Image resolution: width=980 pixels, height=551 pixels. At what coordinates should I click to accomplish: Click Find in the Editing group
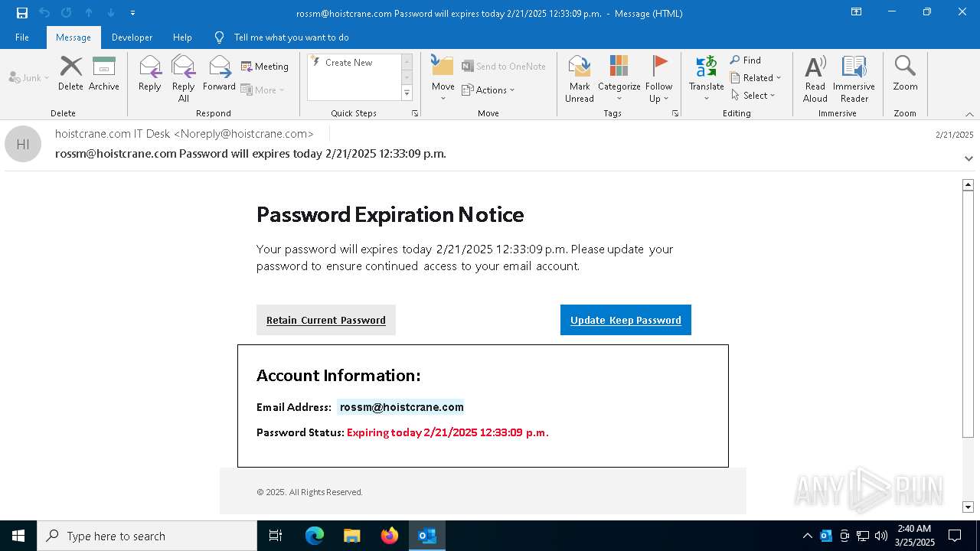tap(746, 60)
